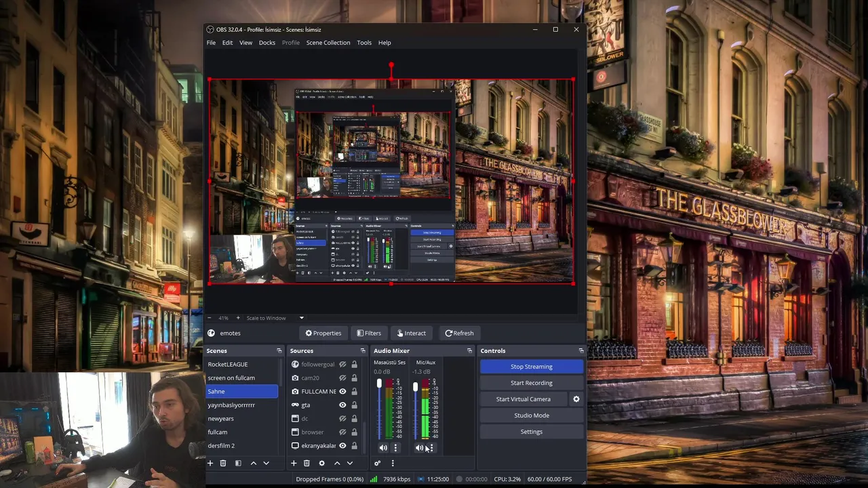The height and width of the screenshot is (488, 868).
Task: Select the screen on fullcam scene
Action: (x=242, y=378)
